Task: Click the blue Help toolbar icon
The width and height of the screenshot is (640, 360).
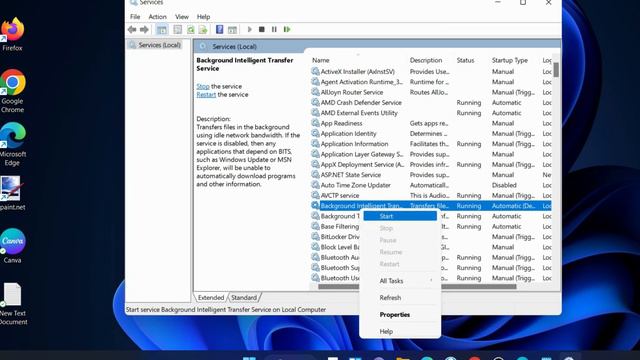Action: click(220, 29)
